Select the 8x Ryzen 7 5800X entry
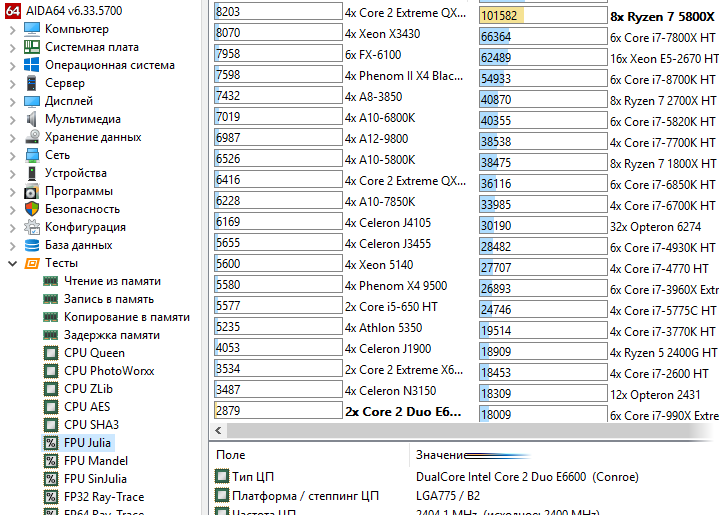 tap(662, 17)
